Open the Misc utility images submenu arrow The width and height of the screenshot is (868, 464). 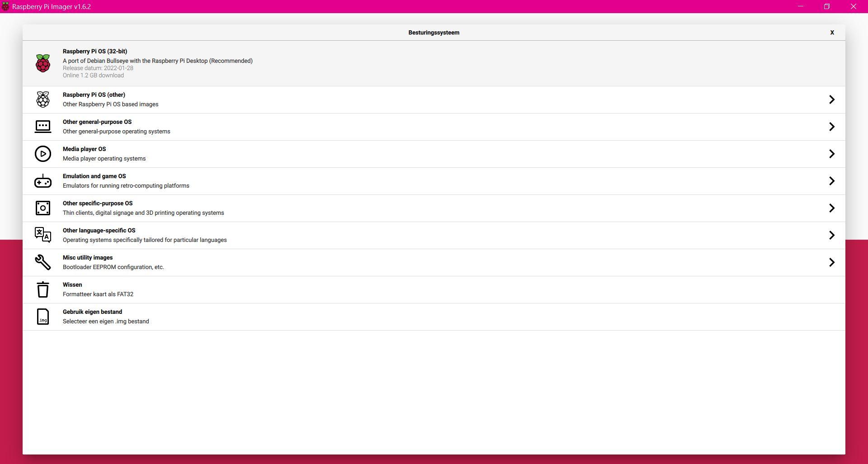point(832,262)
